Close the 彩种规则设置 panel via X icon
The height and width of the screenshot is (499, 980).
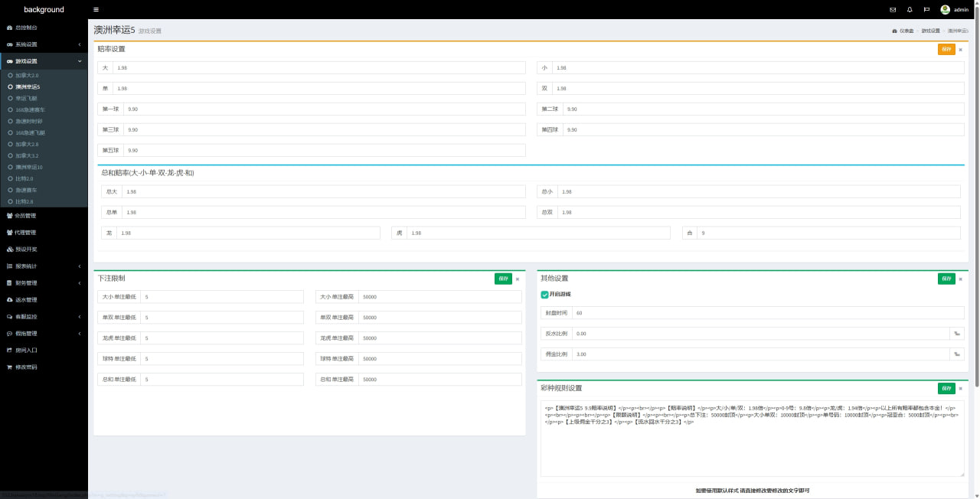(961, 389)
